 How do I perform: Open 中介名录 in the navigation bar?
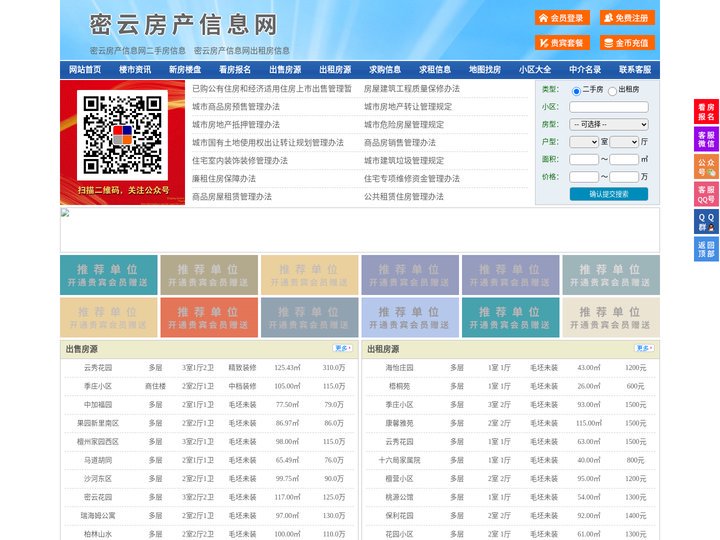tap(585, 70)
